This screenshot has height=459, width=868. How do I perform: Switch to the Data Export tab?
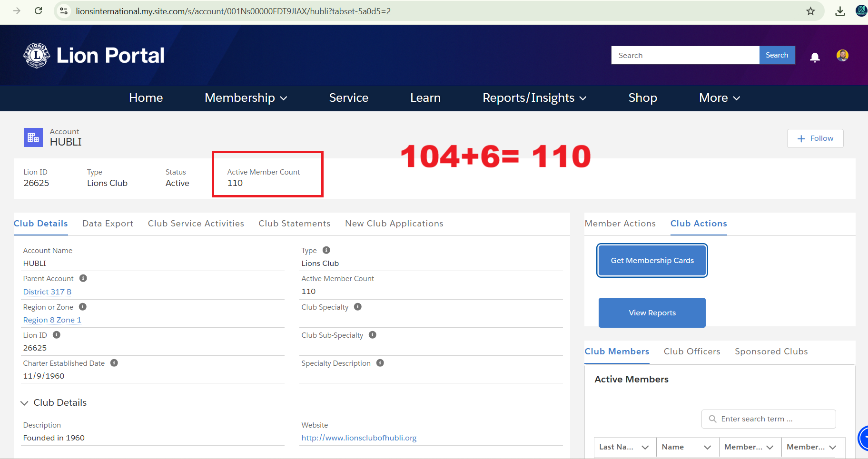[108, 224]
